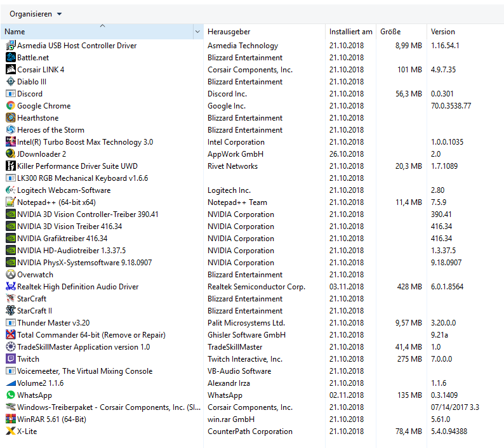The height and width of the screenshot is (448, 504).
Task: Sort by the Version column header
Action: point(465,32)
